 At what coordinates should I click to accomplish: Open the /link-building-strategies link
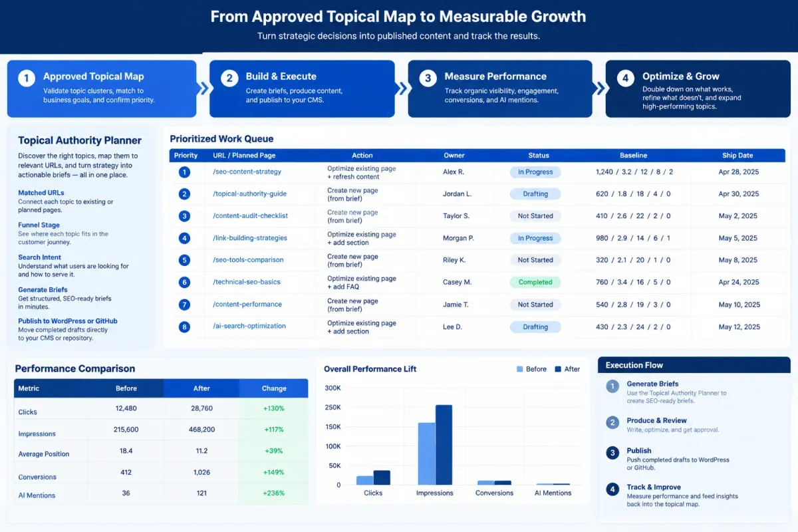[250, 238]
